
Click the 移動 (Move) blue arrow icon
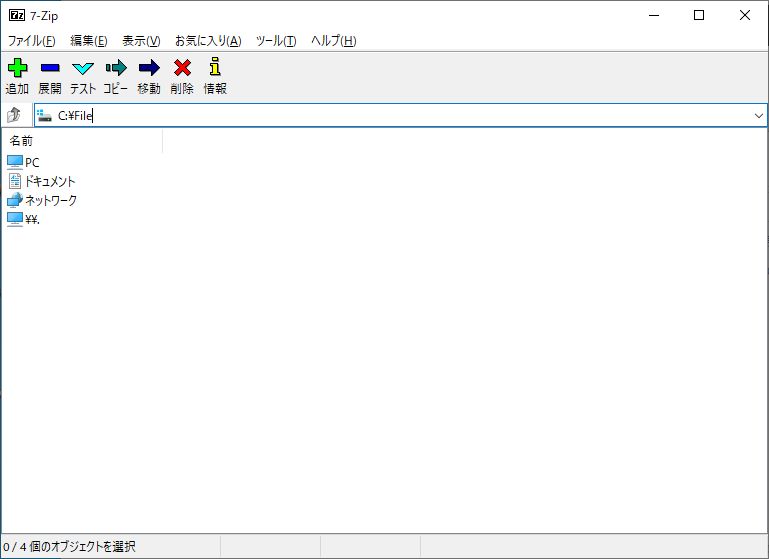coord(149,68)
